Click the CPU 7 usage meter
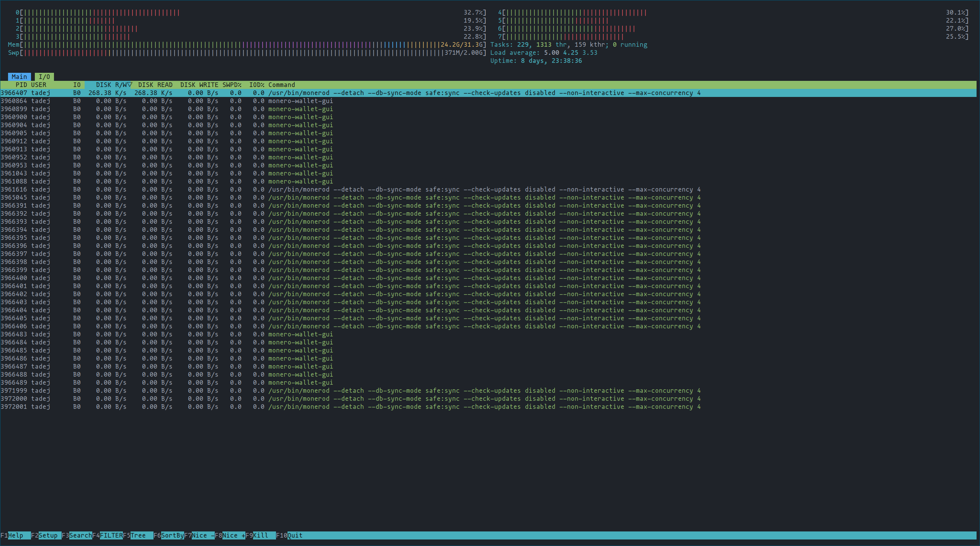980x546 pixels. [x=733, y=36]
